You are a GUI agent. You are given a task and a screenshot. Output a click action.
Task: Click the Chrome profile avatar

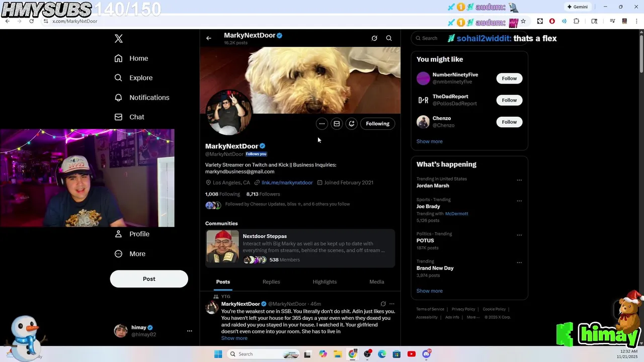tap(624, 21)
